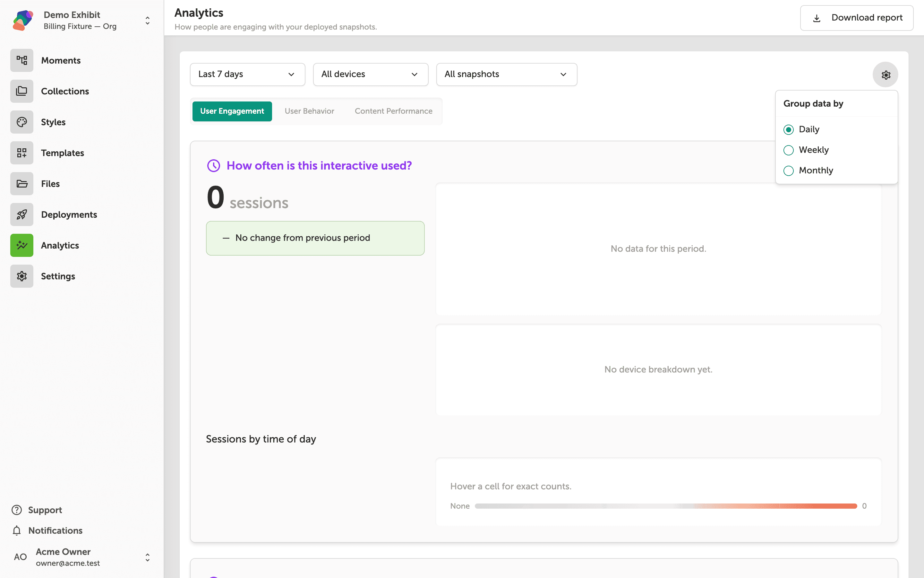The width and height of the screenshot is (924, 578).
Task: Open the Last 7 days date range dropdown
Action: (x=247, y=74)
